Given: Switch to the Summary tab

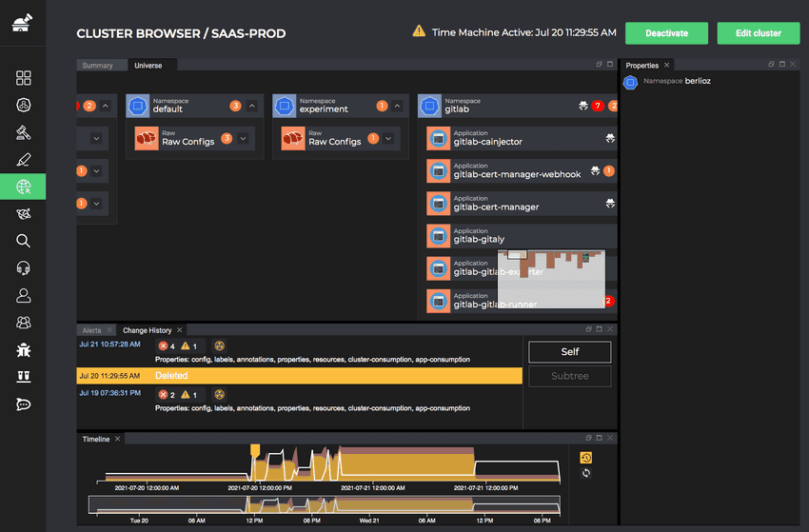Looking at the screenshot, I should [x=97, y=66].
